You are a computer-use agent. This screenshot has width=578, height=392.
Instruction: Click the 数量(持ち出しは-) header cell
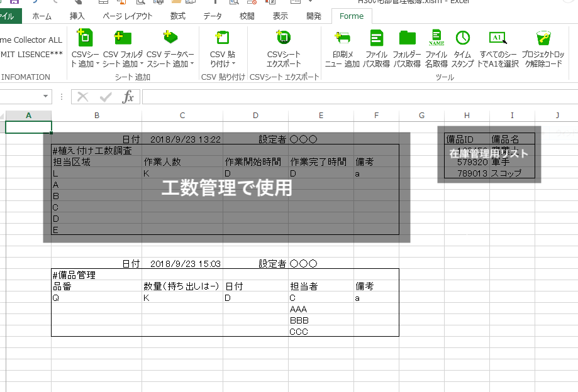tap(182, 286)
